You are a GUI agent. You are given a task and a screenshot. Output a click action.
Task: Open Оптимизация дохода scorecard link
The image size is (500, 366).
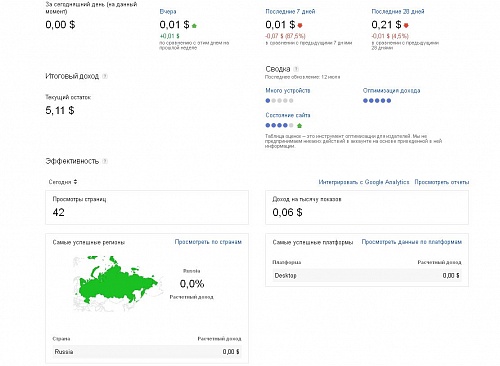tap(391, 90)
